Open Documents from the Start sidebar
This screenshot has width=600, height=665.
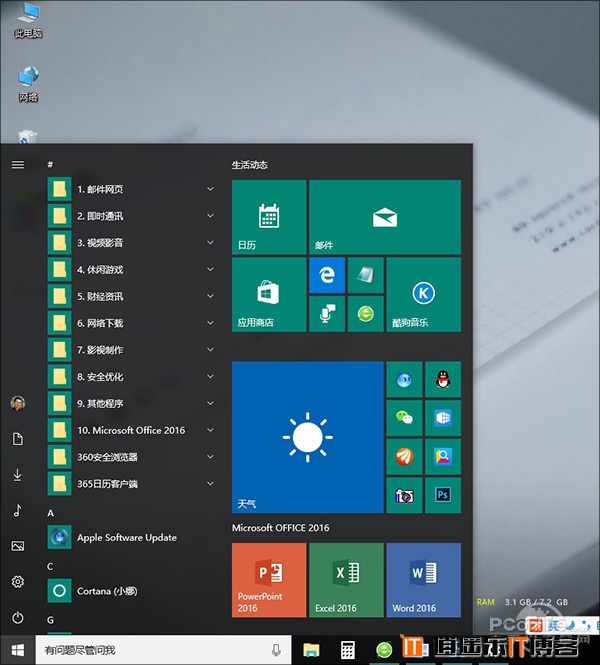(17, 439)
